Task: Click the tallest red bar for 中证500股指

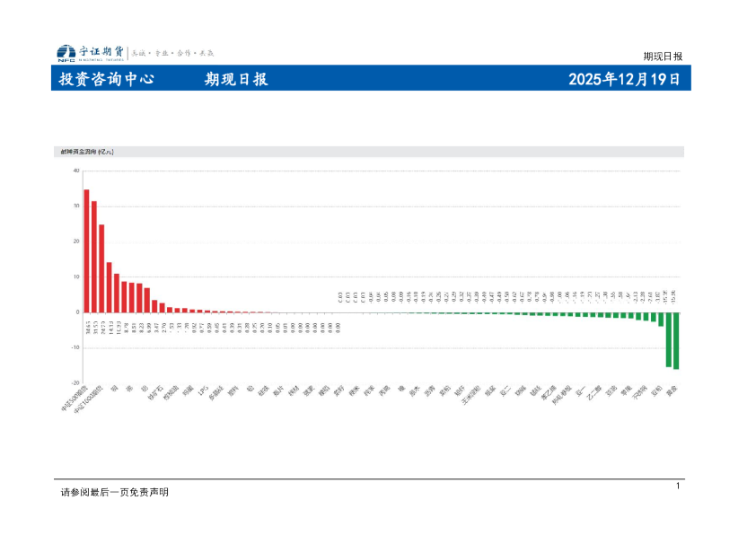Action: 86,251
